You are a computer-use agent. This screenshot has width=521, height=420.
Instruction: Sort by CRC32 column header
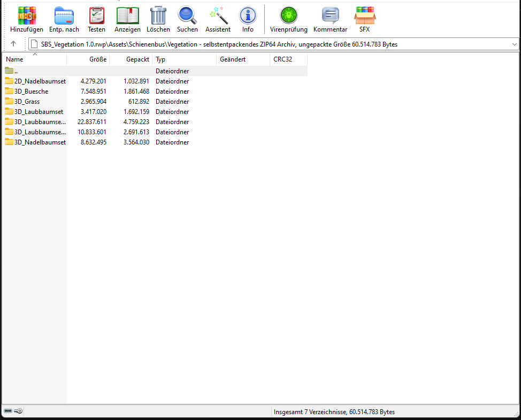tap(289, 59)
